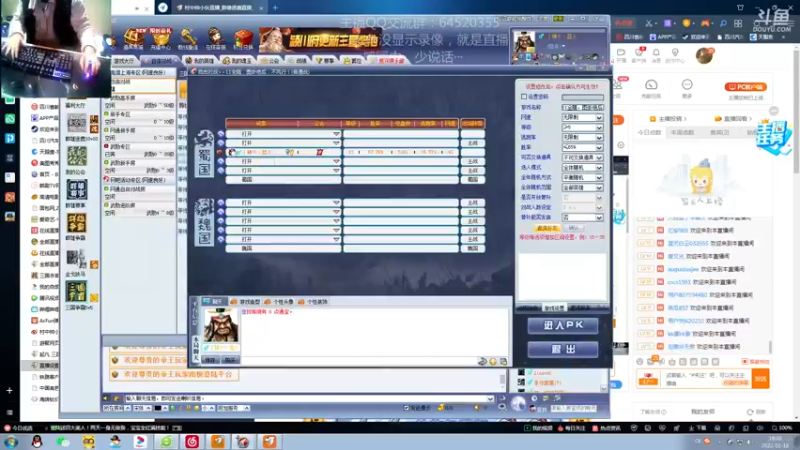This screenshot has width=800, height=450.
Task: Open the red NetEase Music taskbar icon
Action: pyautogui.click(x=192, y=441)
